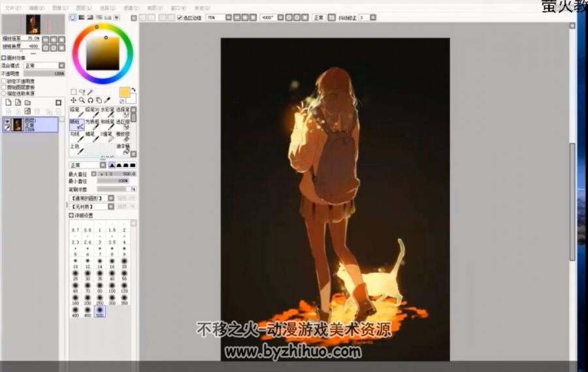Choose the 和纸笔 brush preset
Screen dimensions: 588x372
107,125
